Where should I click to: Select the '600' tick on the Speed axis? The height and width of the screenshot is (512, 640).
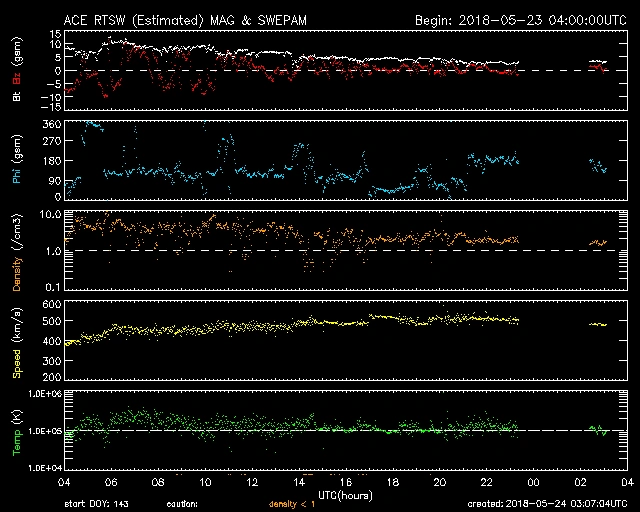click(x=52, y=304)
